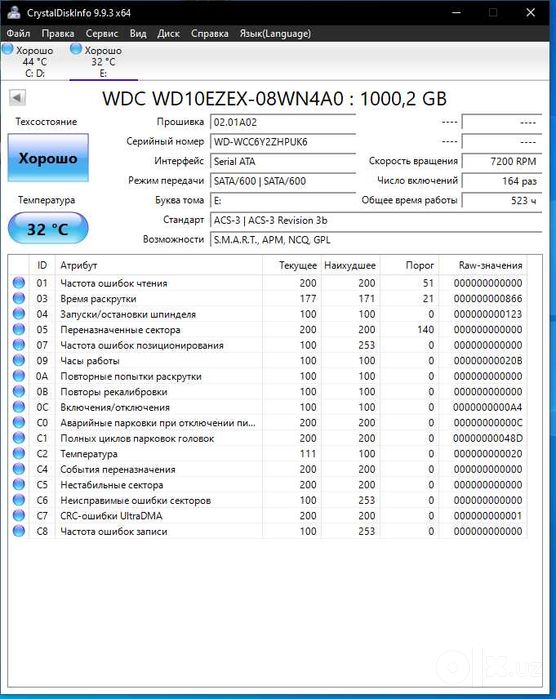Click status icon for 09 Часы работы
556x699 pixels.
coord(19,360)
